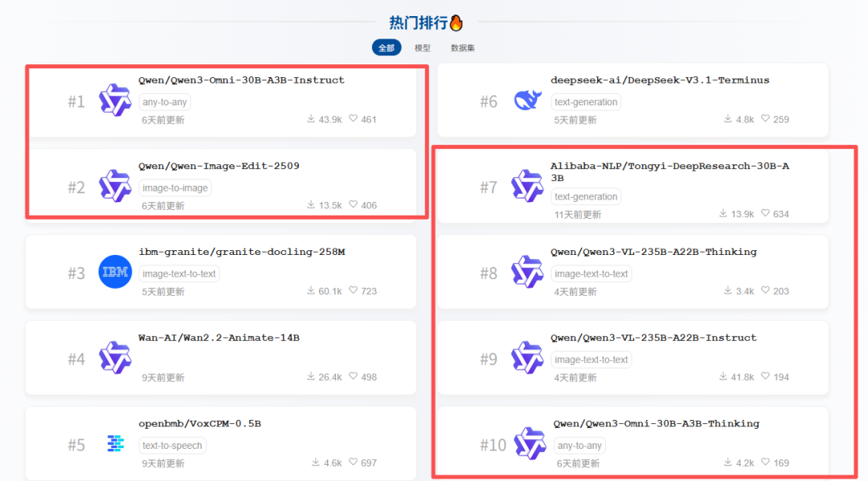
Task: Select the 全部 tab
Action: 387,47
